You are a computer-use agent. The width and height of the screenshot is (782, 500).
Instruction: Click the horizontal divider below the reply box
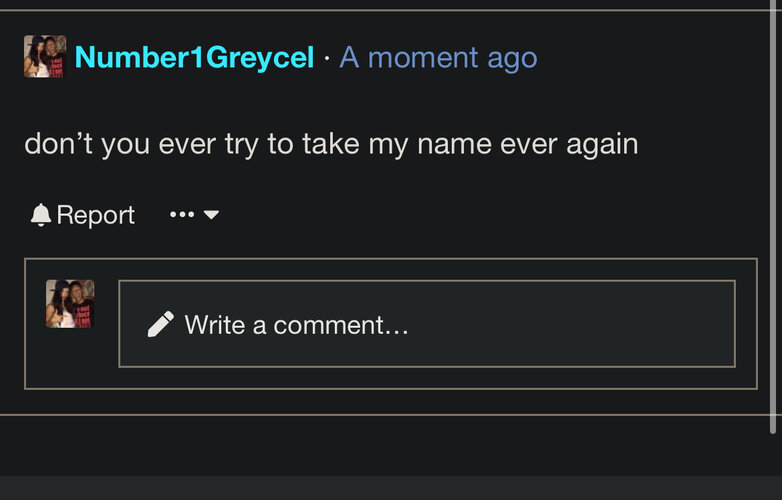click(x=385, y=415)
